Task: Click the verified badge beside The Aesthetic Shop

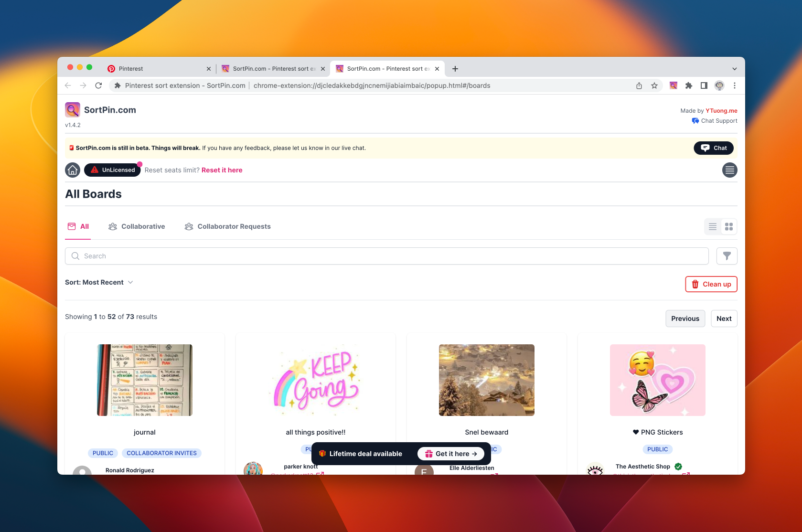Action: (678, 467)
